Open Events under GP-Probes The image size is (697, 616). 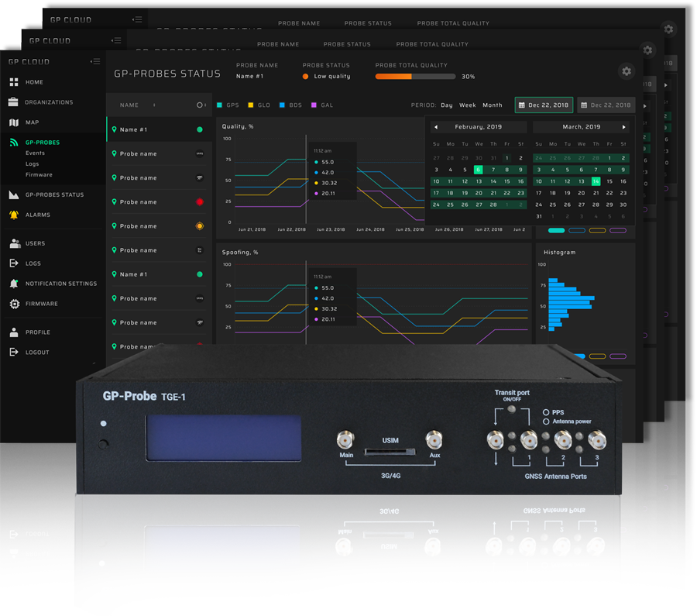(x=35, y=153)
